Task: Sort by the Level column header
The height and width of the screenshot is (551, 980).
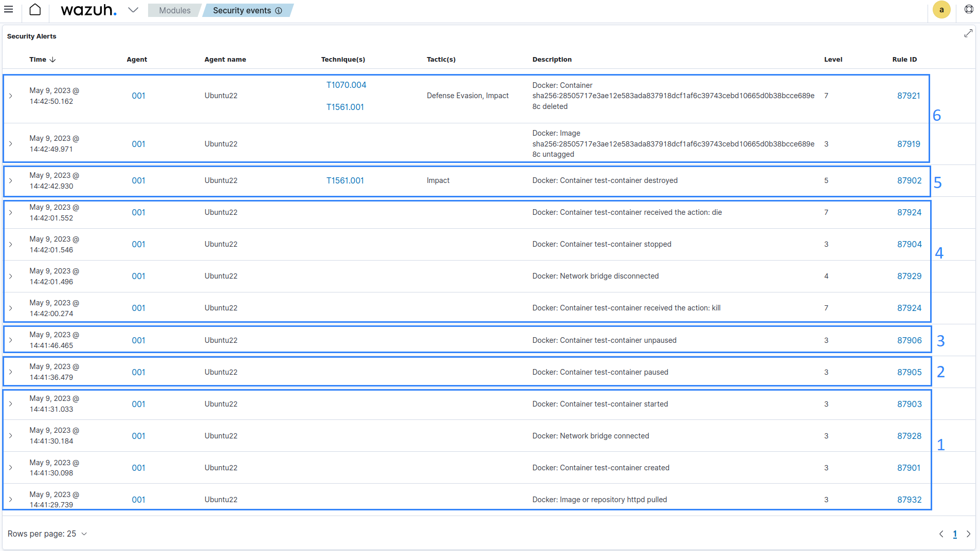Action: coord(833,60)
